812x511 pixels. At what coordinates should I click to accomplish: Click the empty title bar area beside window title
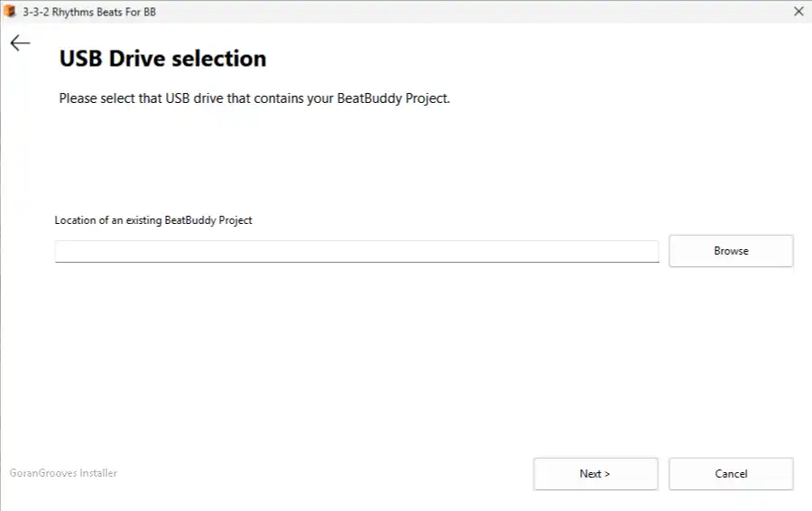[x=466, y=12]
